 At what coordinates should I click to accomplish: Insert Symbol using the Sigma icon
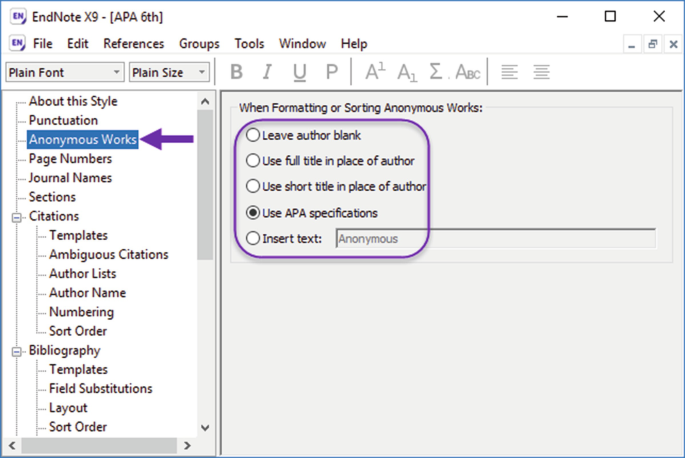pyautogui.click(x=436, y=72)
